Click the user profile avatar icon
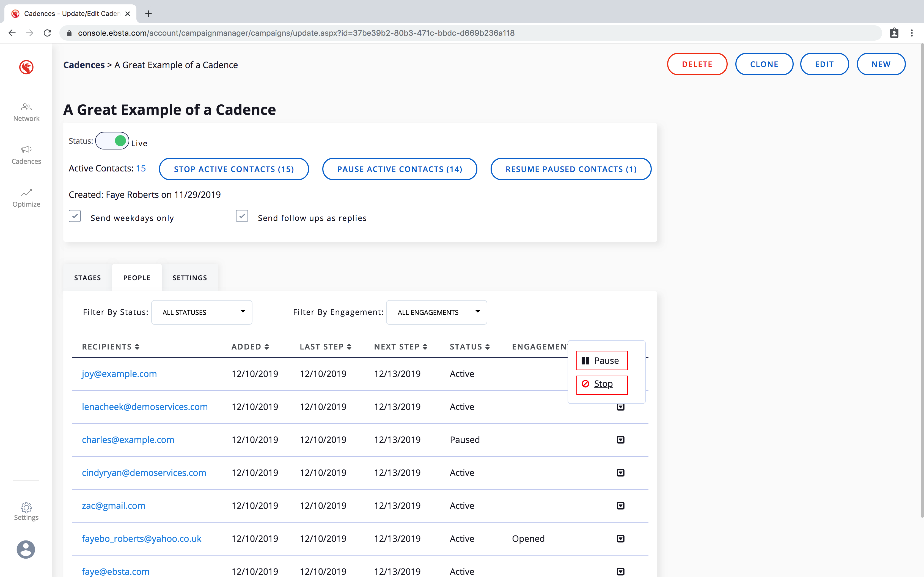The height and width of the screenshot is (577, 924). click(26, 549)
